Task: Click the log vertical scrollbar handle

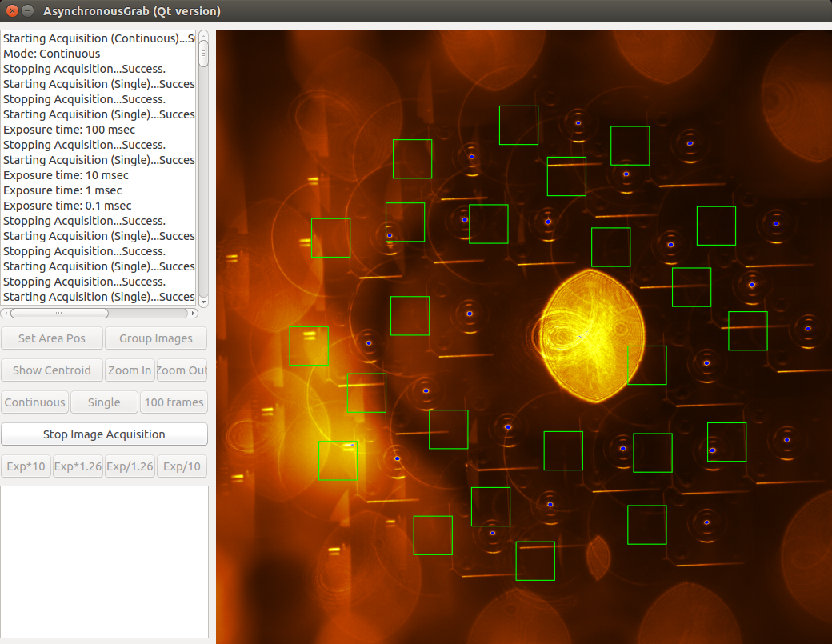Action: point(203,54)
